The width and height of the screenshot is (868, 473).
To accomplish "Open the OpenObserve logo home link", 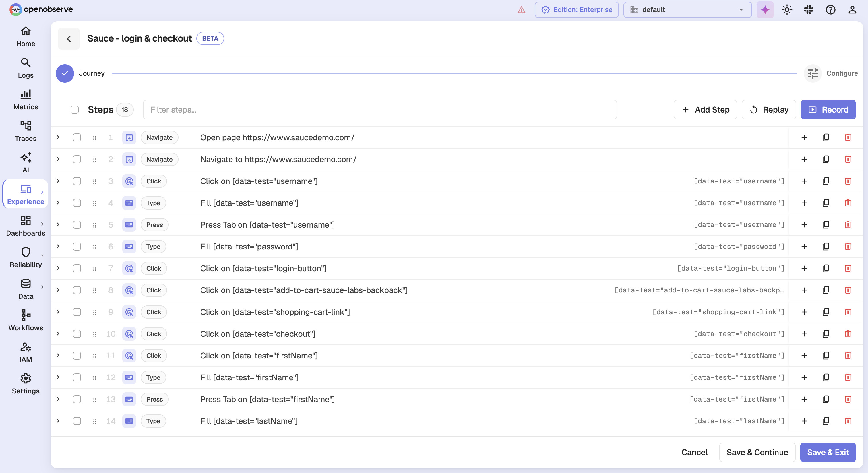I will pos(41,9).
